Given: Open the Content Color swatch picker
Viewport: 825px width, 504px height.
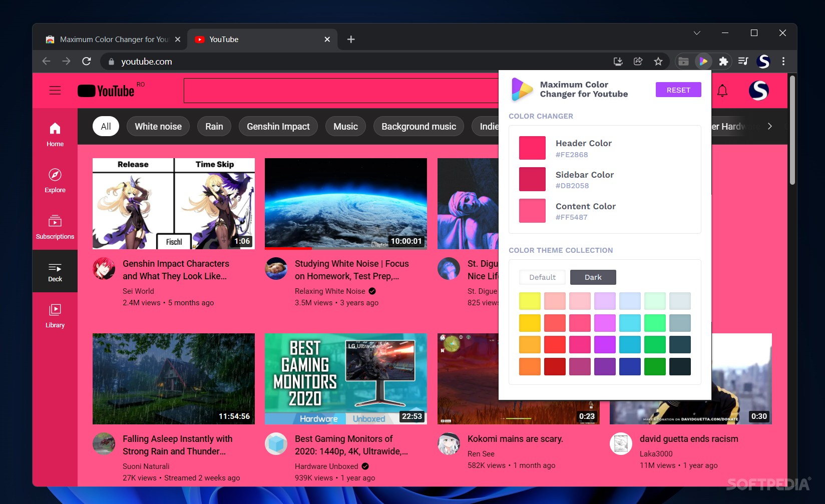Looking at the screenshot, I should point(532,211).
